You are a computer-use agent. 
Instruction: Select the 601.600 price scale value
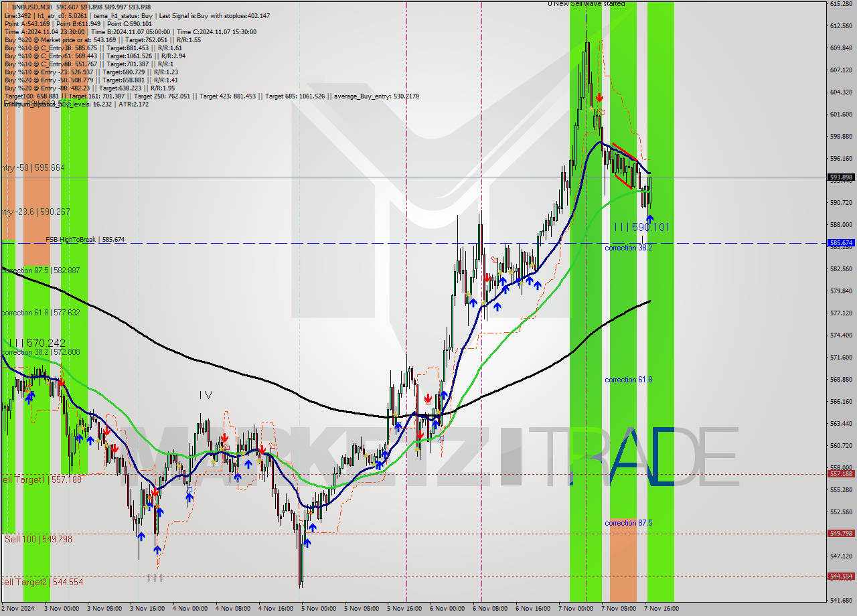pos(841,114)
